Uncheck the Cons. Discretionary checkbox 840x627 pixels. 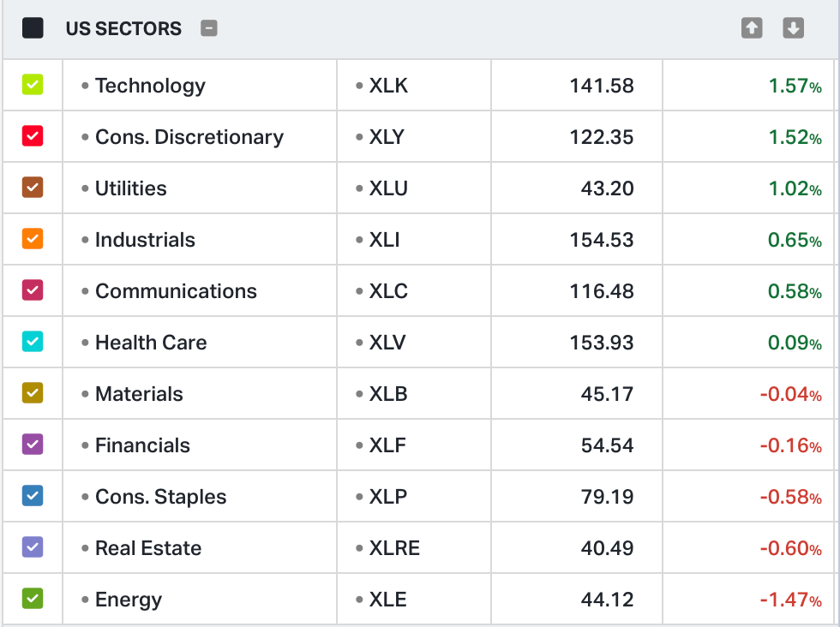tap(33, 136)
